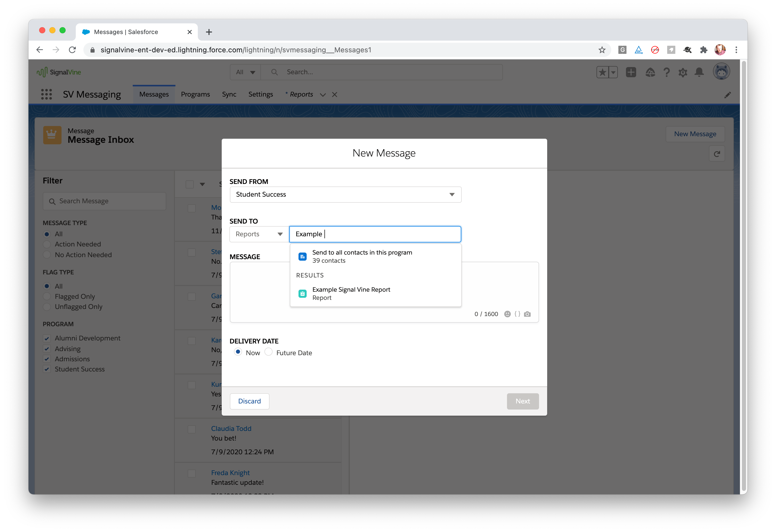The width and height of the screenshot is (776, 532).
Task: Select No Action Needed message type
Action: click(47, 255)
